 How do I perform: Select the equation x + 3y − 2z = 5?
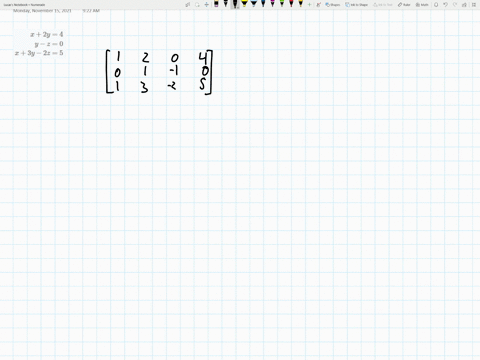(x=39, y=53)
